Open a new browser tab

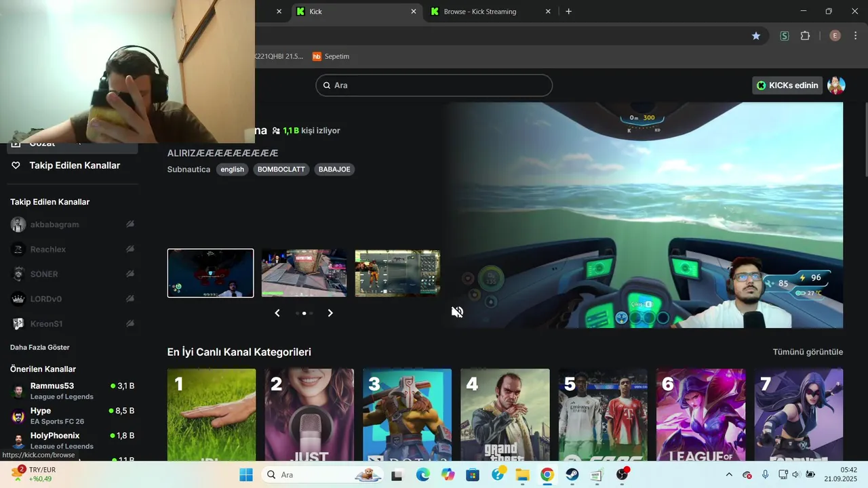click(568, 12)
